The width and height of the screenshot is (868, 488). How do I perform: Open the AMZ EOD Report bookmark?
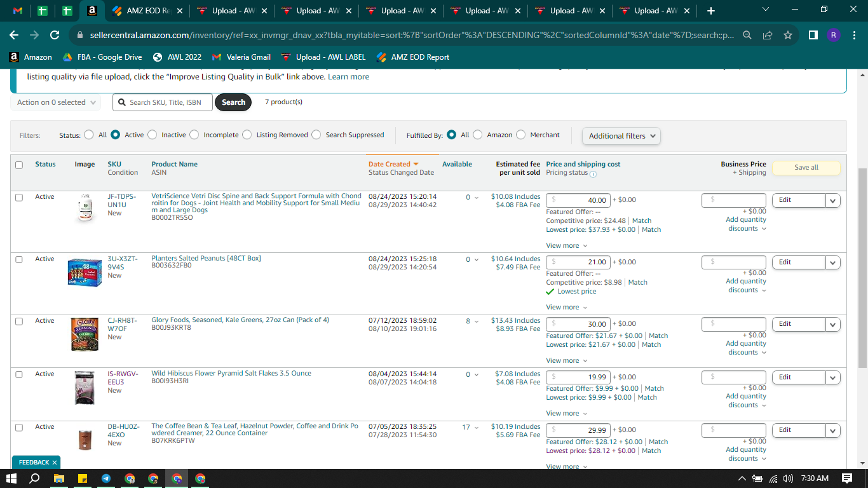coord(413,57)
